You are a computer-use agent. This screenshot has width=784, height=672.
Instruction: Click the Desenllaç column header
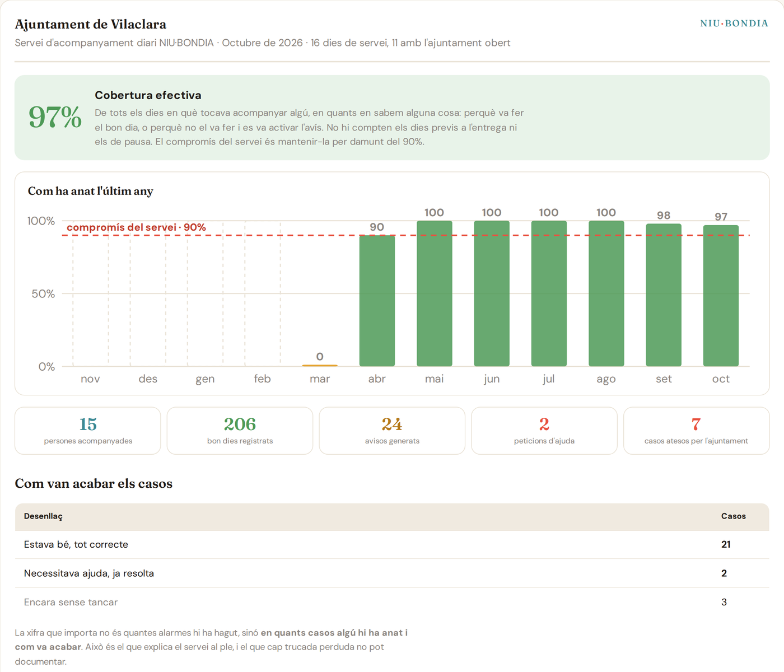pyautogui.click(x=43, y=516)
